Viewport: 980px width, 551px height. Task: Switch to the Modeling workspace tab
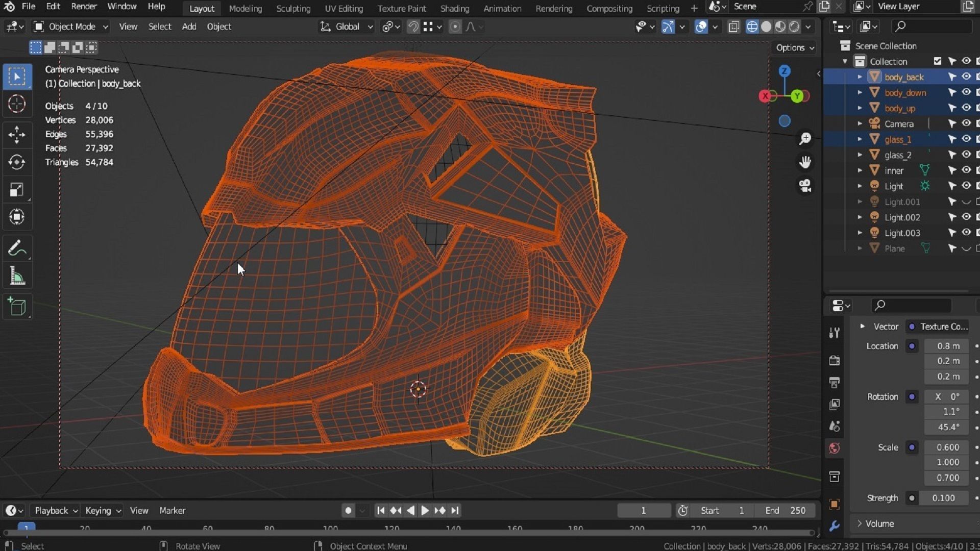(x=246, y=8)
